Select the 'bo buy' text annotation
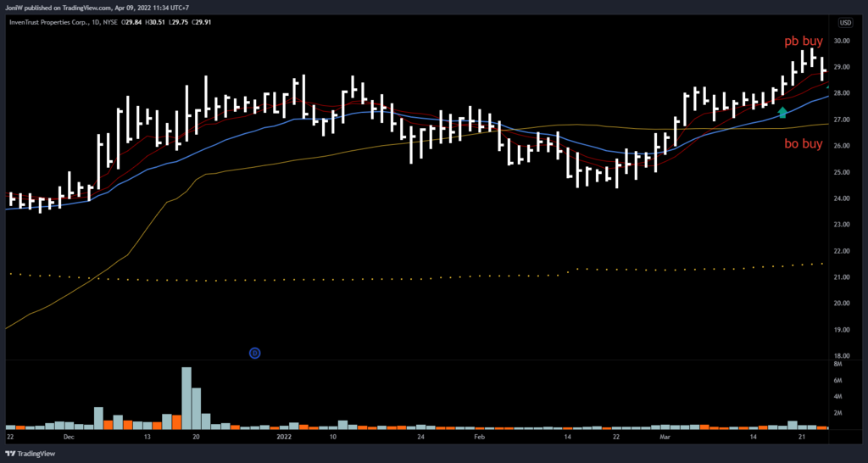Viewport: 868px width, 463px height. [x=803, y=145]
